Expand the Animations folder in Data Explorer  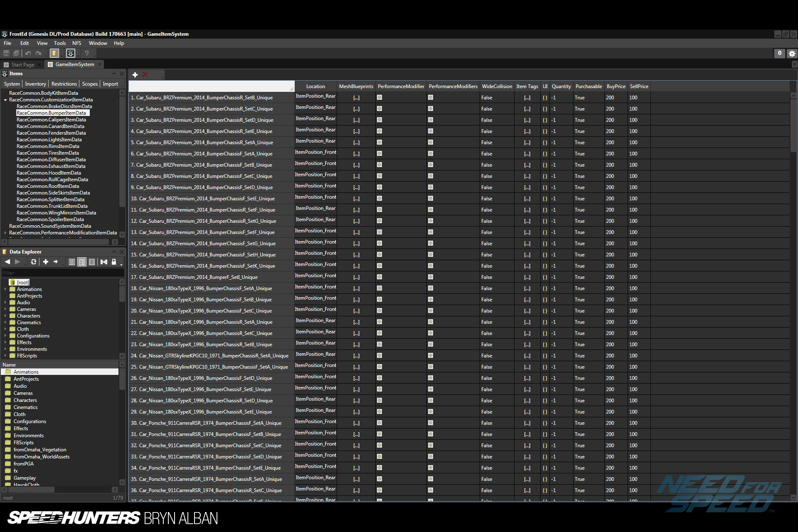pos(5,289)
